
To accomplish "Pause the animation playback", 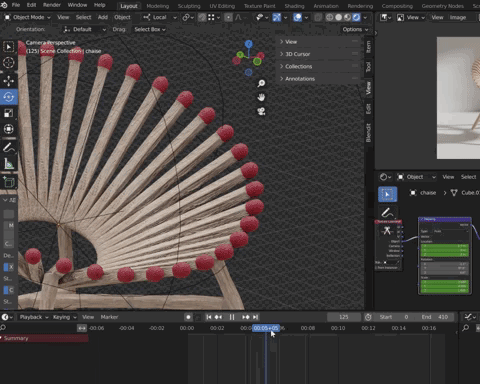I will pos(232,317).
